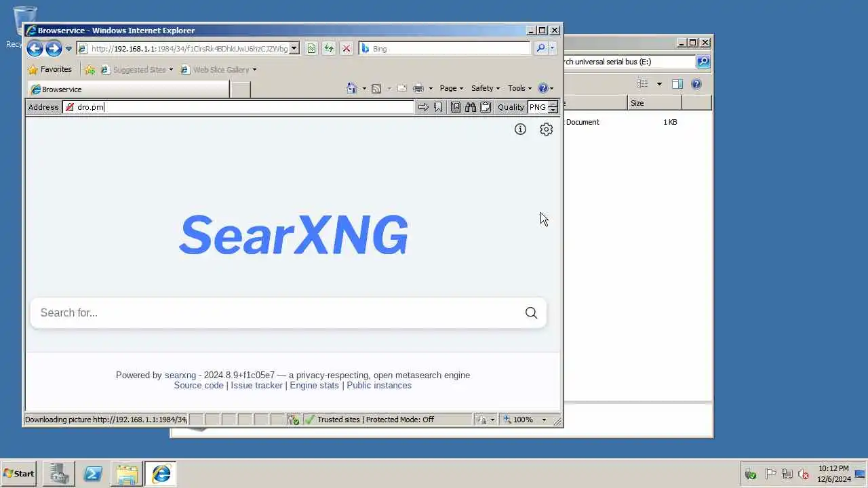This screenshot has width=868, height=488.
Task: Expand the Print dropdown arrow
Action: pyautogui.click(x=430, y=88)
